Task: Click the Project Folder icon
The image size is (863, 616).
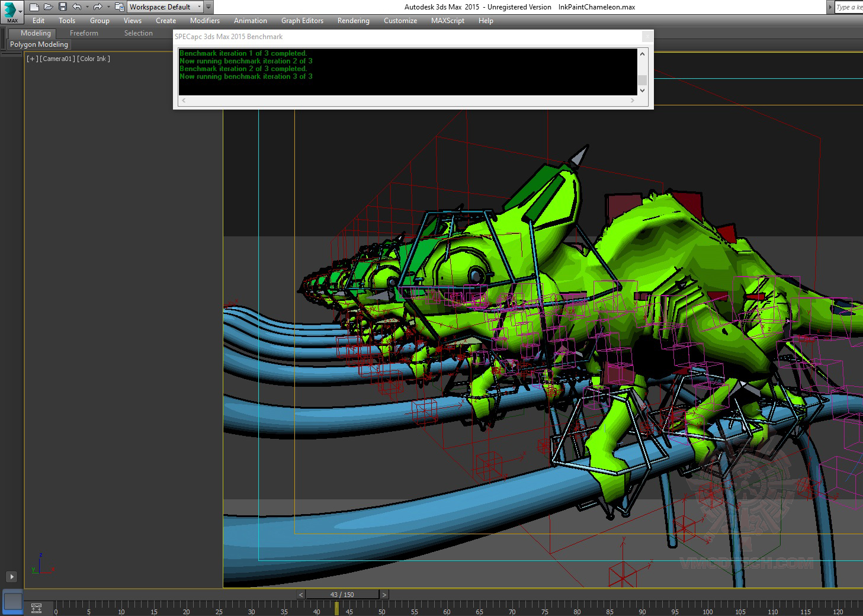Action: (x=119, y=7)
